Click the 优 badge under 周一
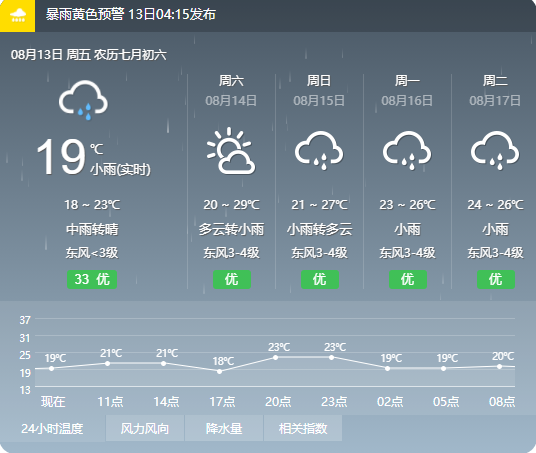Viewport: 536px width, 453px height. tap(408, 279)
